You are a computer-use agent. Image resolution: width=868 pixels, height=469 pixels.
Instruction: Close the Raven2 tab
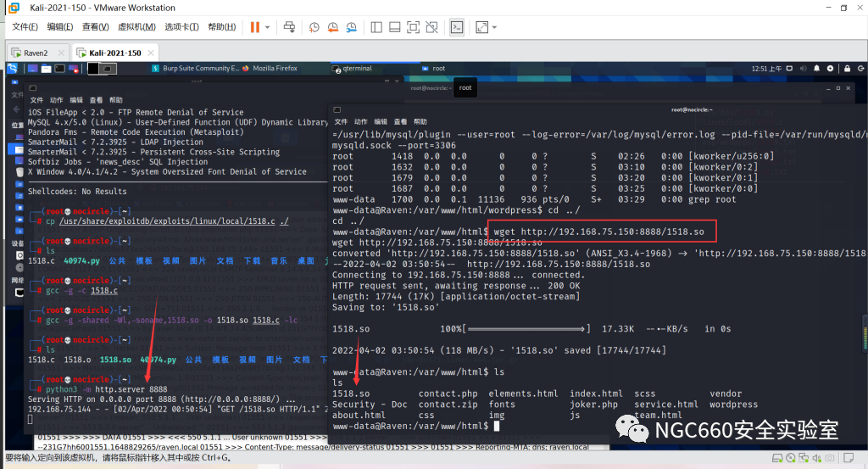coord(61,53)
